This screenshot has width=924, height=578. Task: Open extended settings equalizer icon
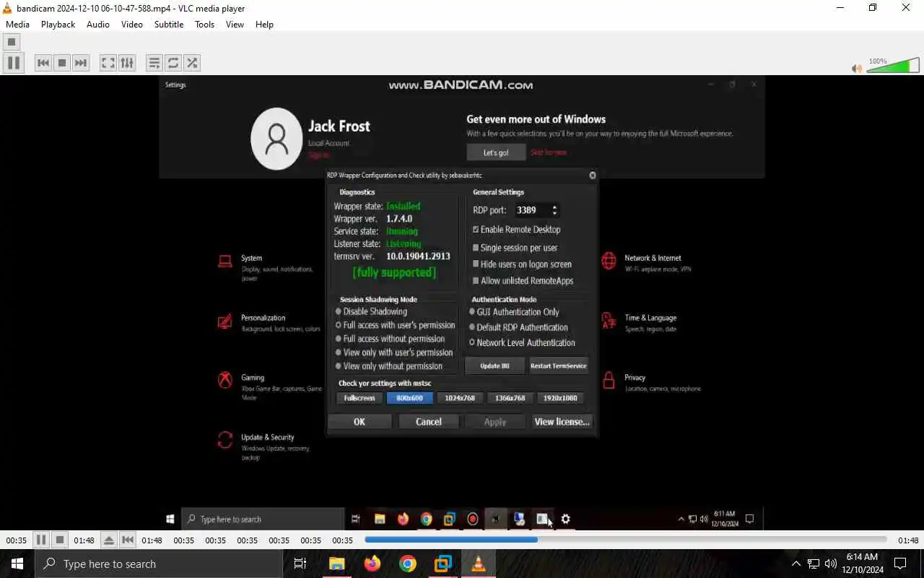click(126, 63)
